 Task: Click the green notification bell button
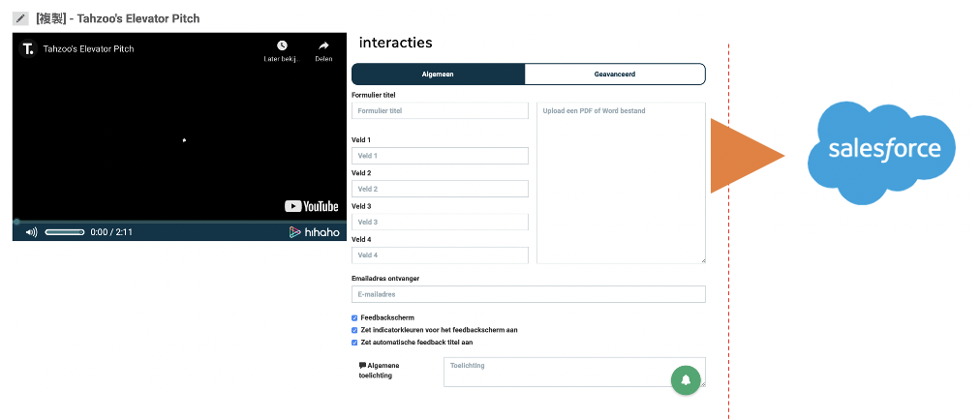[686, 380]
